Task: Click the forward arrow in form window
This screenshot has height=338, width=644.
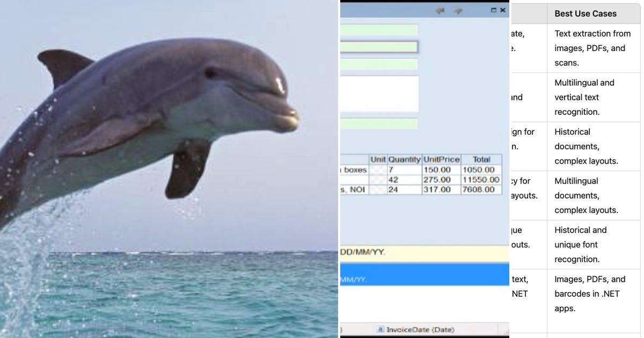Action: [458, 10]
